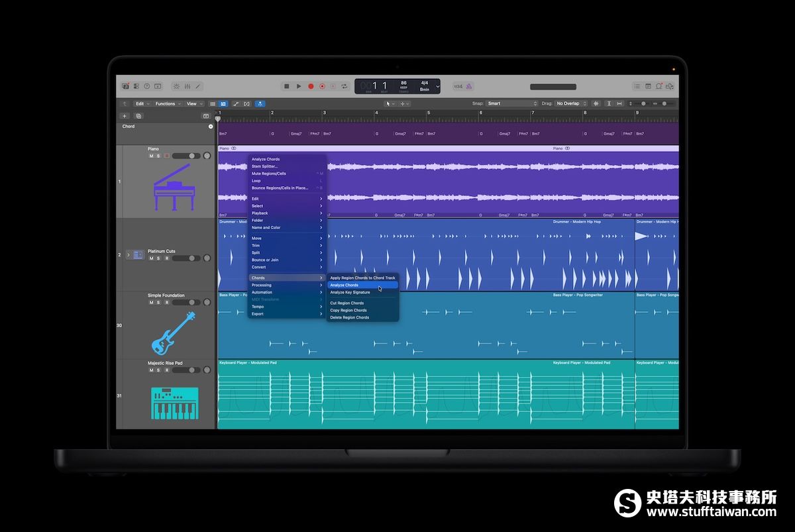Screen dimensions: 795x532
Task: Adjust the Piano track volume slider
Action: tap(186, 156)
